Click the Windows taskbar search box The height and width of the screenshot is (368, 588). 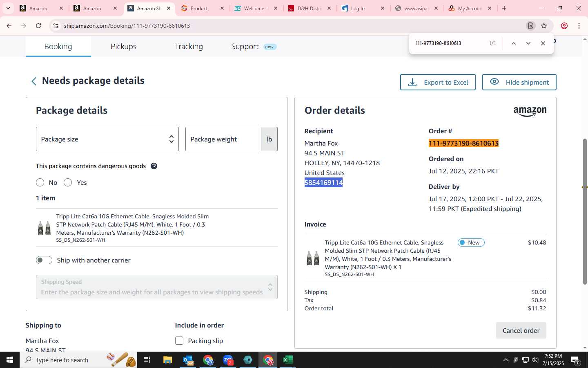coord(78,360)
